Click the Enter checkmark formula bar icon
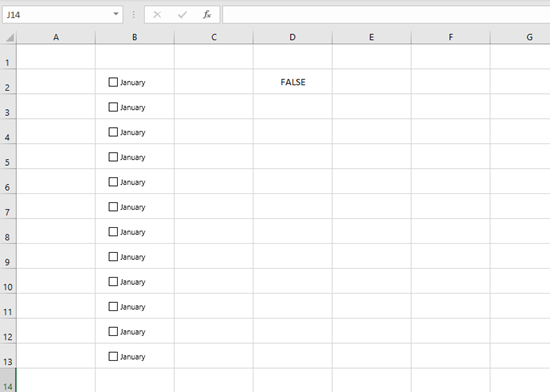 click(182, 15)
